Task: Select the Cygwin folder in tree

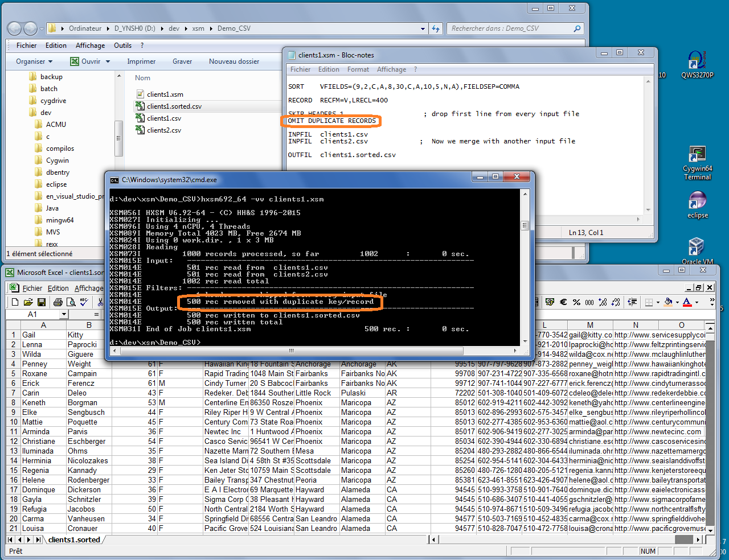Action: coord(57,160)
